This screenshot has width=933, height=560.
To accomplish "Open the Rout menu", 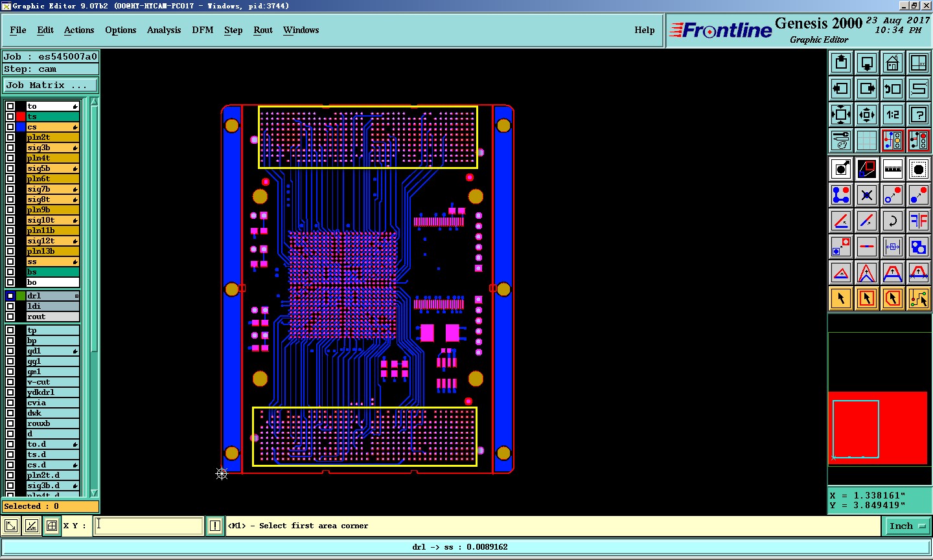I will pos(263,30).
